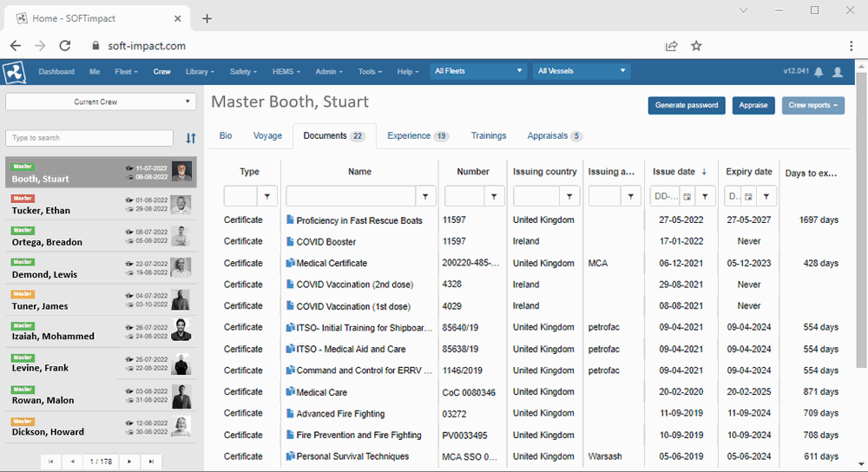This screenshot has width=868, height=472.
Task: Click the Name column filter icon
Action: pos(425,196)
